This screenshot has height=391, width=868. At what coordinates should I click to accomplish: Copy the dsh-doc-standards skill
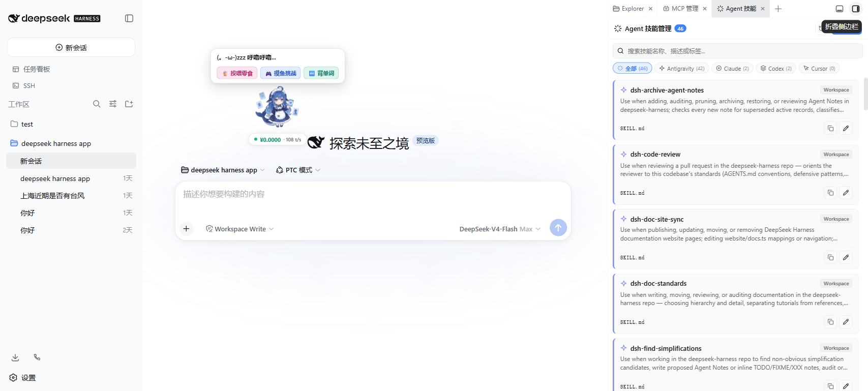[x=830, y=322]
